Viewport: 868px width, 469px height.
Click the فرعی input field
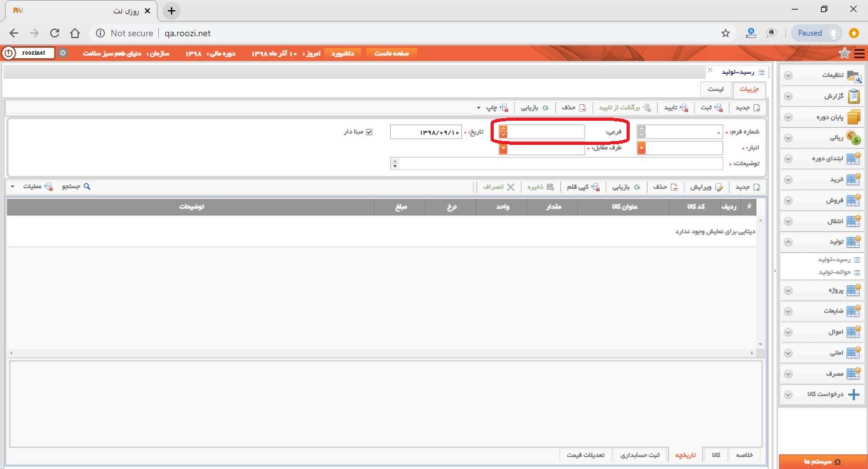(x=546, y=132)
